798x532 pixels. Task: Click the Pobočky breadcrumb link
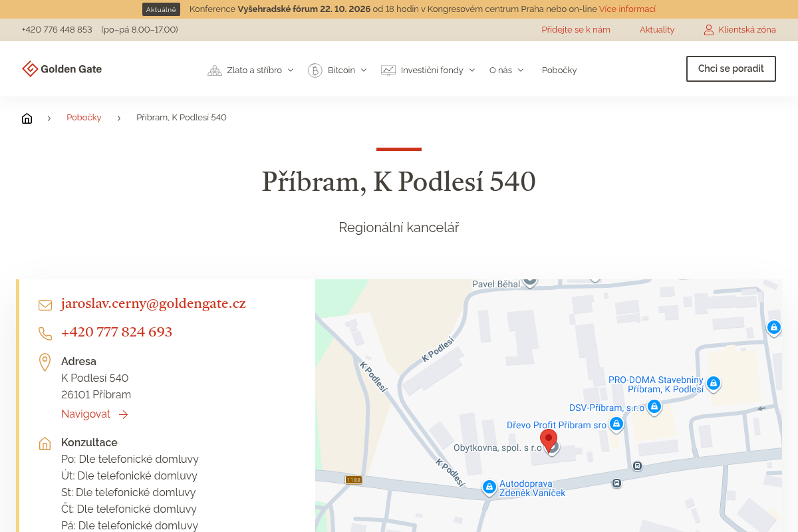[84, 118]
